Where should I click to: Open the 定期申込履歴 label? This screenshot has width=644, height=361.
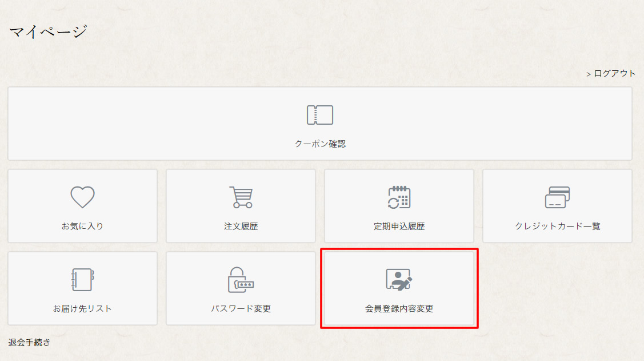coord(399,226)
